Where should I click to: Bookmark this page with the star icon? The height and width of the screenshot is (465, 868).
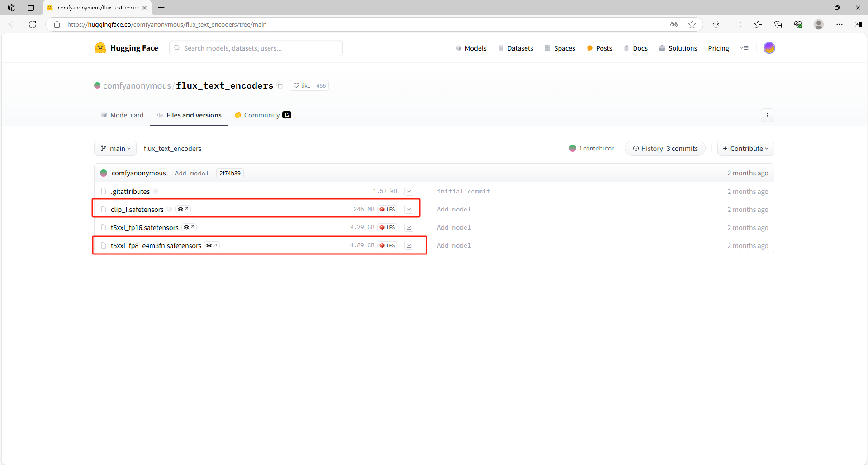[x=692, y=24]
